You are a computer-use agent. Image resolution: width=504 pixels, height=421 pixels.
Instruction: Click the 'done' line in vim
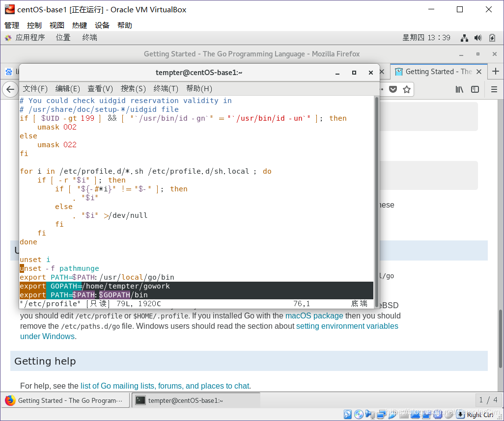point(28,242)
